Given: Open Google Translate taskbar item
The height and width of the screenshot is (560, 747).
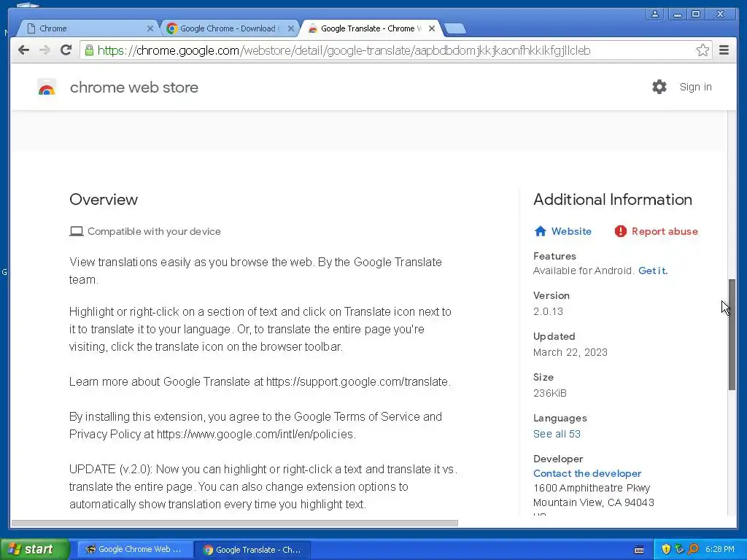Looking at the screenshot, I should [252, 550].
